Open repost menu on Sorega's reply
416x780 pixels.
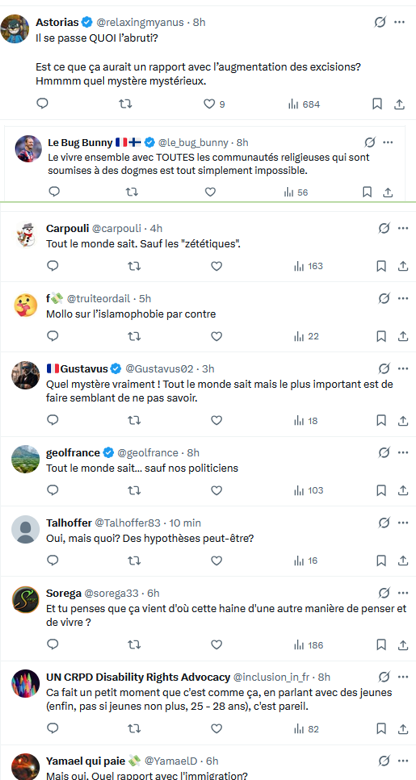tap(134, 645)
